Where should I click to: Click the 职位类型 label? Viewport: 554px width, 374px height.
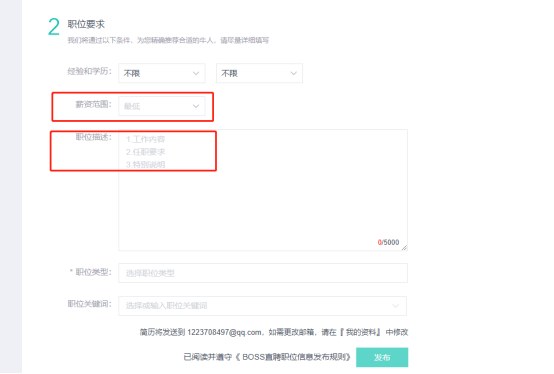(93, 272)
